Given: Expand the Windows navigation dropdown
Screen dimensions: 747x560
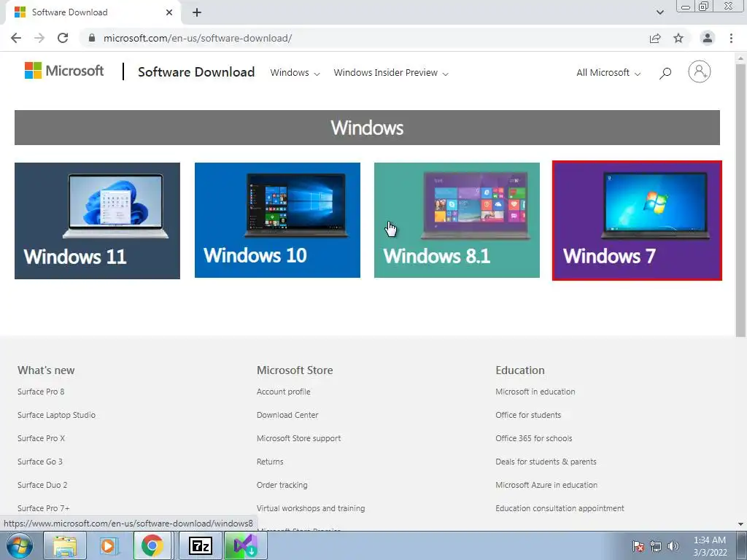Looking at the screenshot, I should point(295,73).
